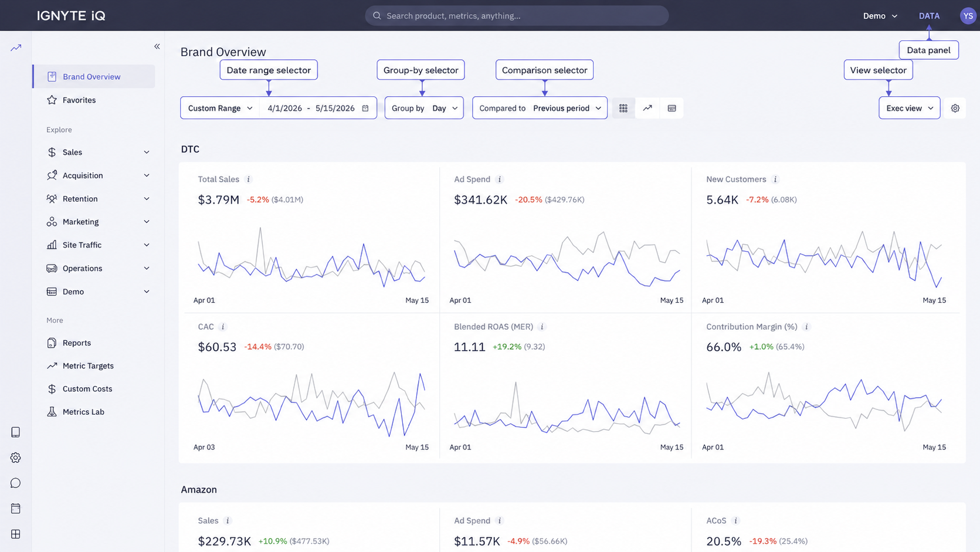Click the New Customers info icon

pyautogui.click(x=775, y=180)
